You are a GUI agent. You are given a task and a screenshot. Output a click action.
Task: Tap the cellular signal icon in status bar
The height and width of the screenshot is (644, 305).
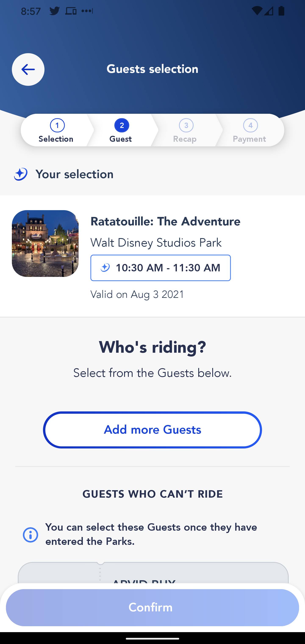click(269, 11)
